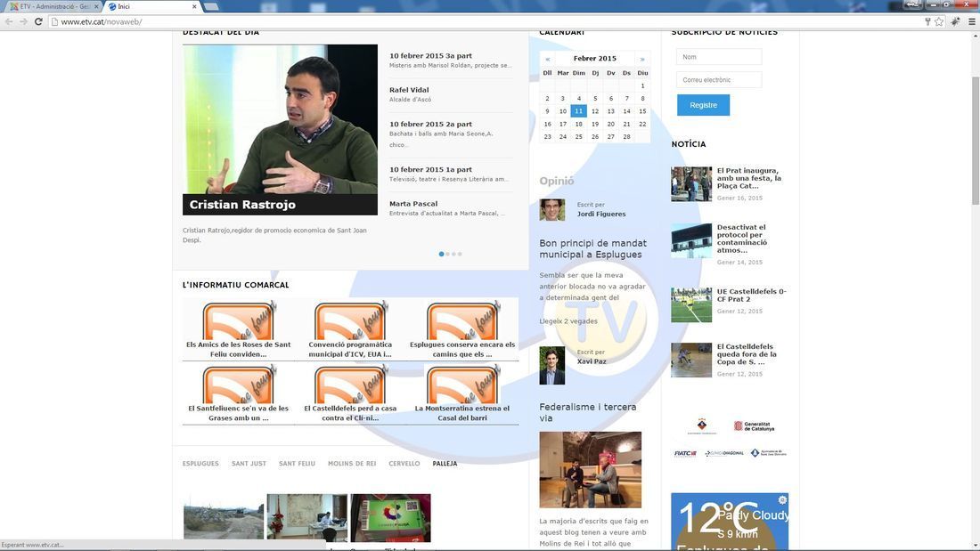Open the green box Palleja video thumbnail

[390, 517]
